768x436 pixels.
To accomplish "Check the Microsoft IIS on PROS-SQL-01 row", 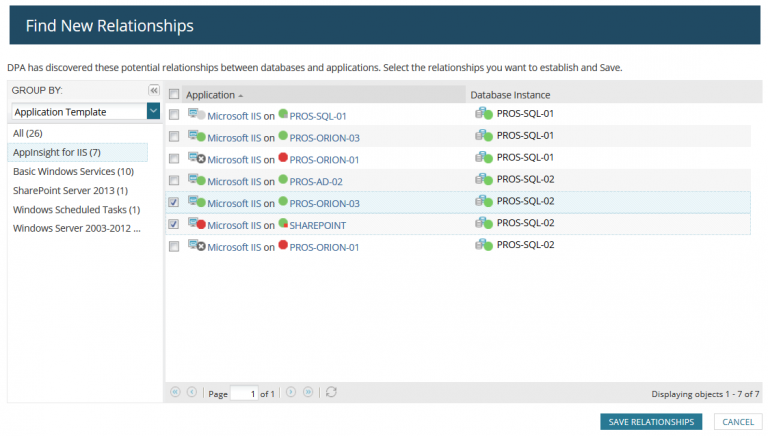I will pyautogui.click(x=174, y=115).
